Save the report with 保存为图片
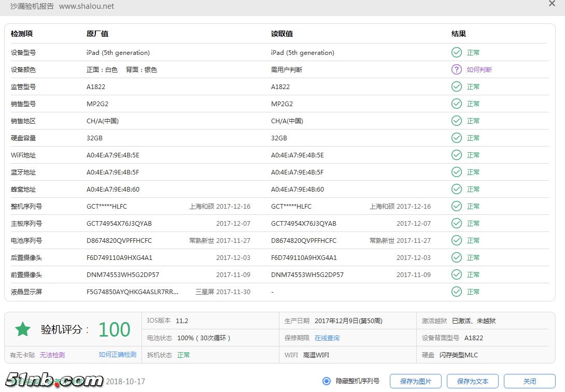The width and height of the screenshot is (565, 392). (415, 381)
